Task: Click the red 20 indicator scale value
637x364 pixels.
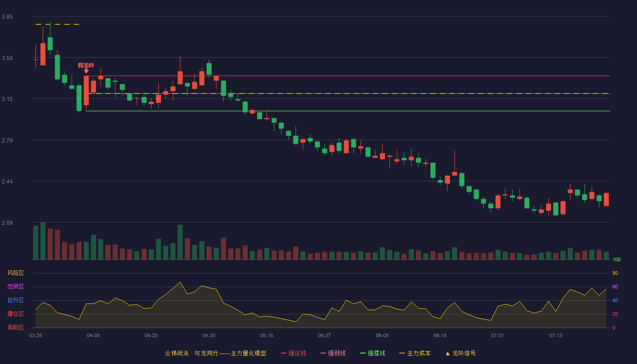Action: pos(615,314)
